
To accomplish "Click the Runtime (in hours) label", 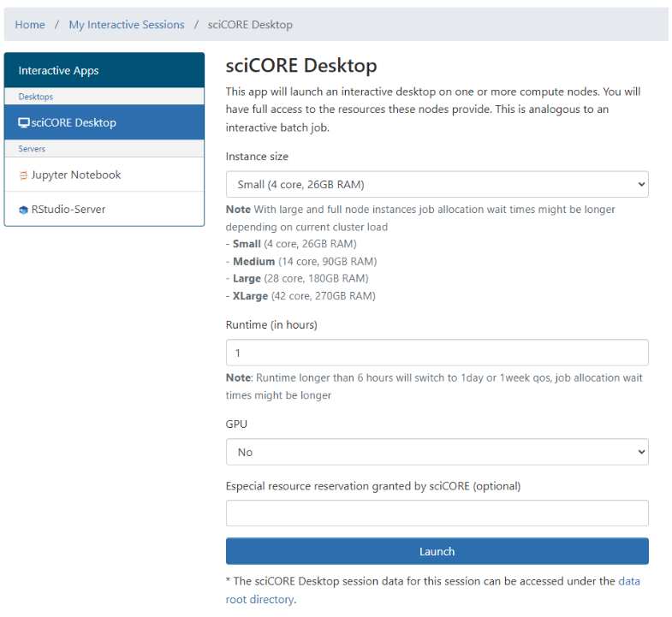I will [271, 325].
